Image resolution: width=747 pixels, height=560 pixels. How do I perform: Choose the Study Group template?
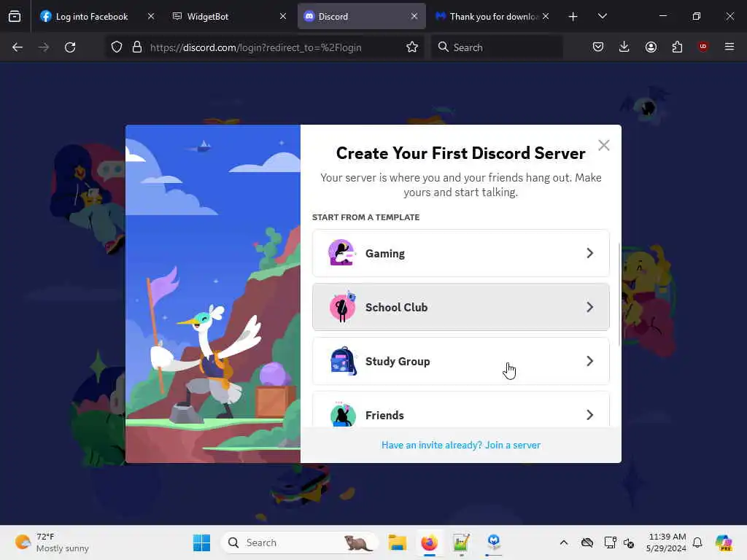[x=461, y=361]
